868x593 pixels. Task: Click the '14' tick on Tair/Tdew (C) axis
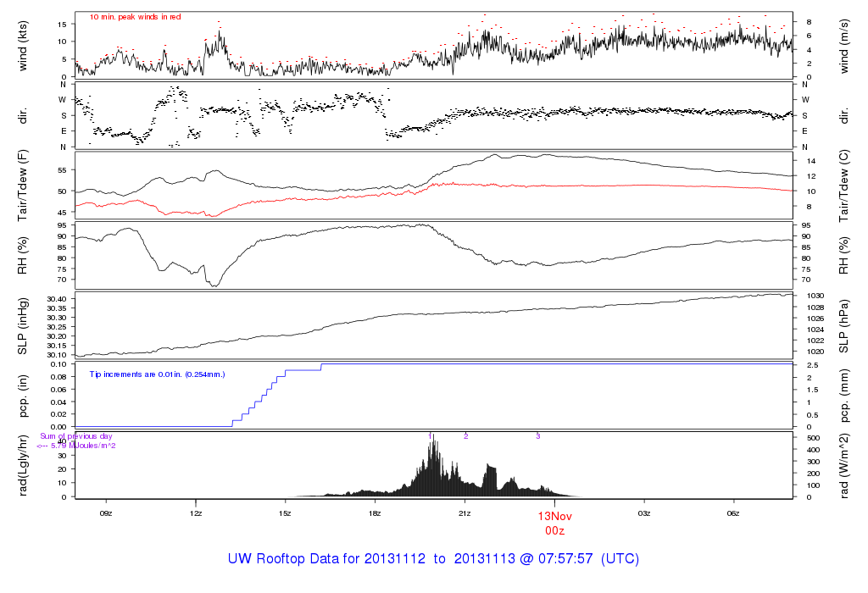click(811, 162)
